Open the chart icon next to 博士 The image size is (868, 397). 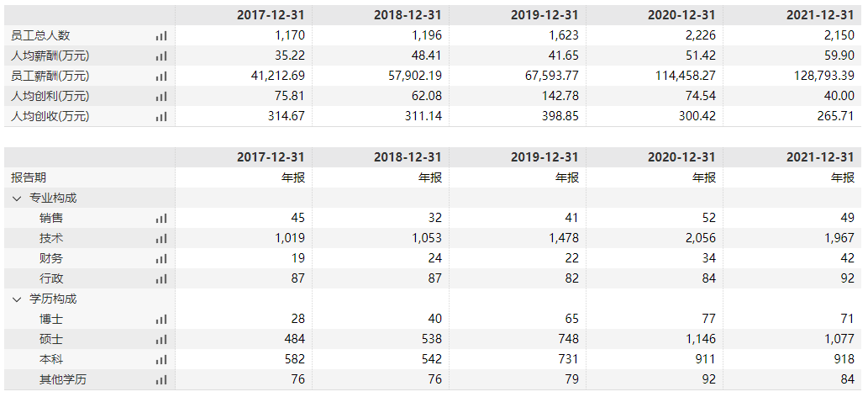[161, 319]
